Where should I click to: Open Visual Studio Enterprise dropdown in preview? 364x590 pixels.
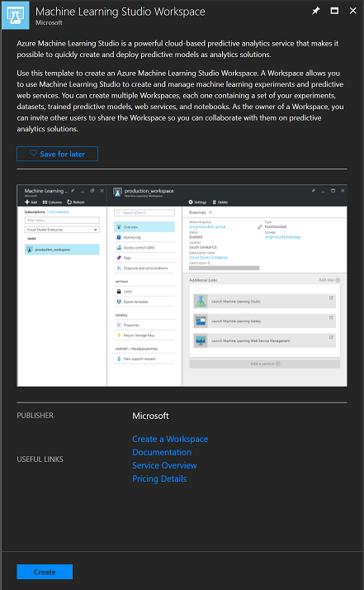point(62,230)
